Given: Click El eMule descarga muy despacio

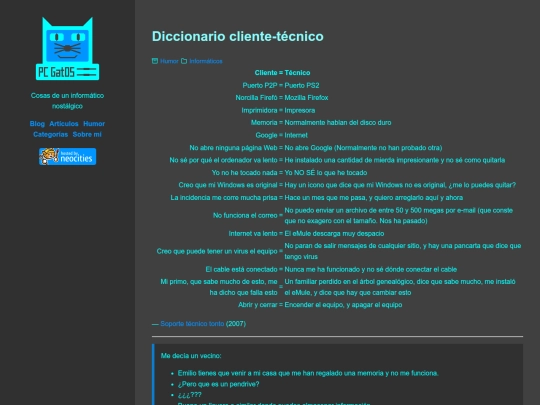Looking at the screenshot, I should pos(334,234).
